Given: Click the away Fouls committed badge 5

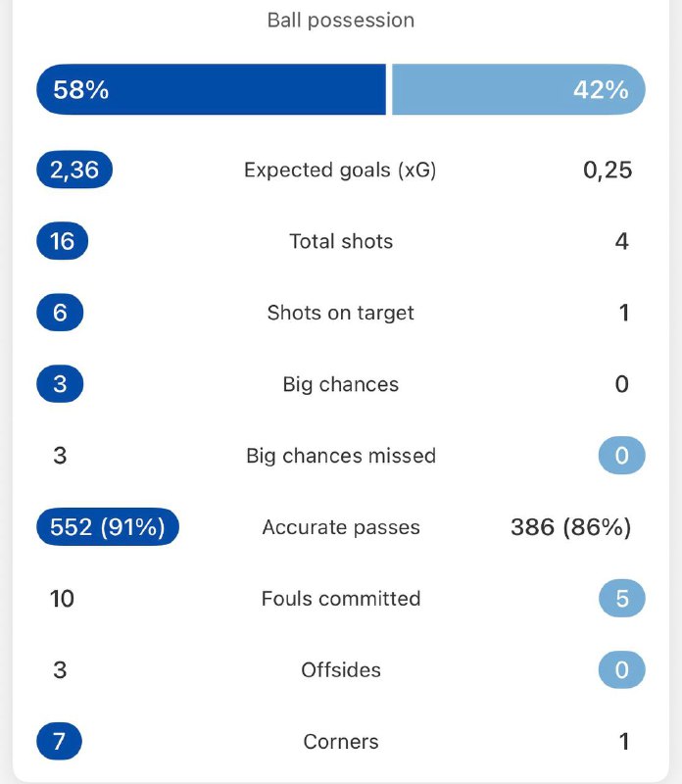Looking at the screenshot, I should pos(621,598).
